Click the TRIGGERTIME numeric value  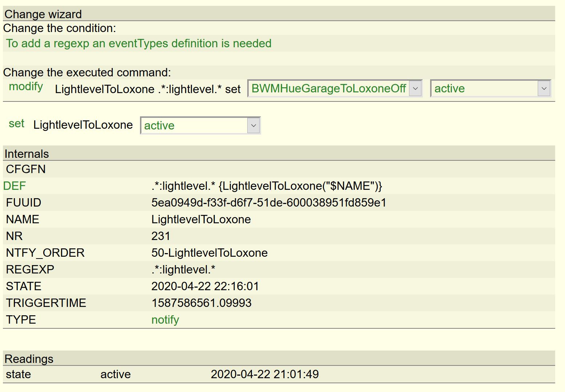201,303
